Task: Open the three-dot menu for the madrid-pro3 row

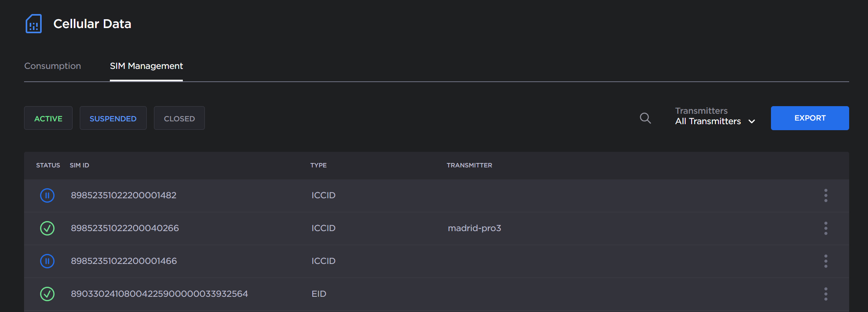Action: tap(826, 228)
